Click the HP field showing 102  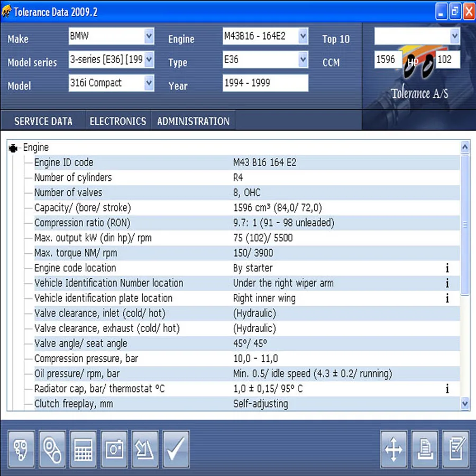448,59
